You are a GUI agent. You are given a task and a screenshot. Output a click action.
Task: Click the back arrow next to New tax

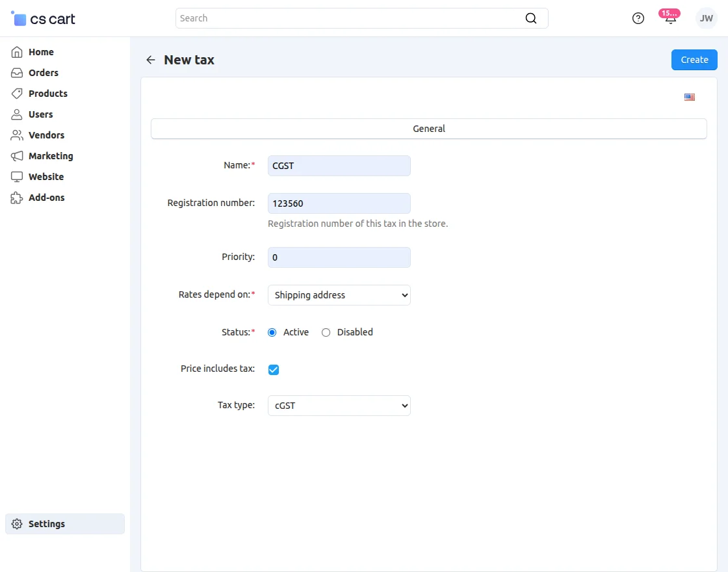[x=151, y=60]
